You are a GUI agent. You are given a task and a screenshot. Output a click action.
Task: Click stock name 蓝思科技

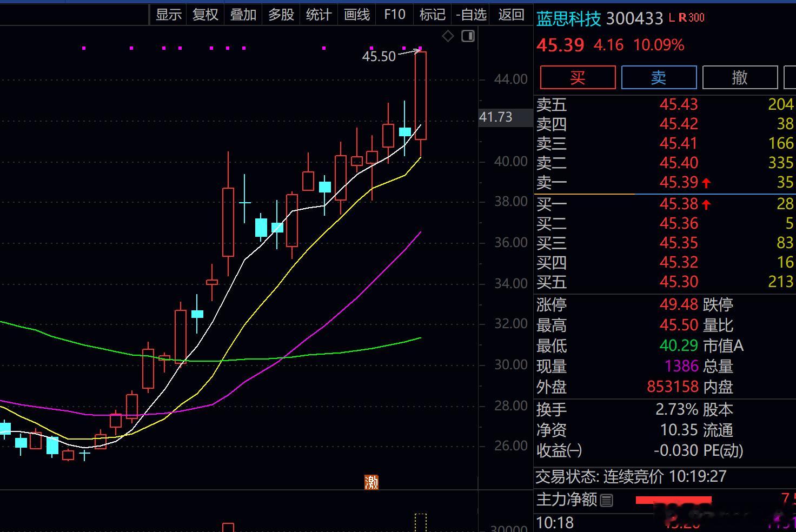(568, 19)
